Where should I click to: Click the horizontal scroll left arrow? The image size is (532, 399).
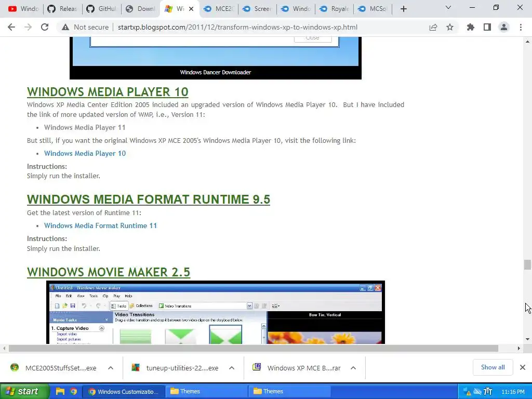coord(4,349)
